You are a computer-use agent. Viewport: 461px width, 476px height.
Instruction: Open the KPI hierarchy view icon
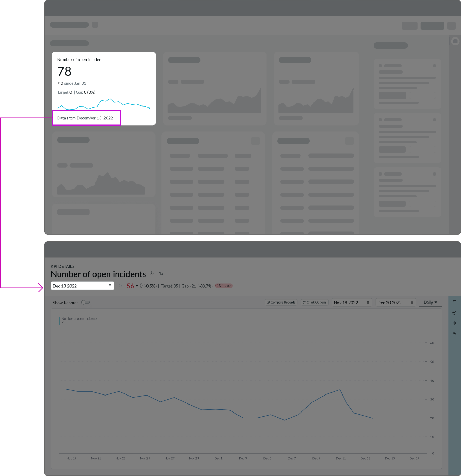click(x=161, y=273)
